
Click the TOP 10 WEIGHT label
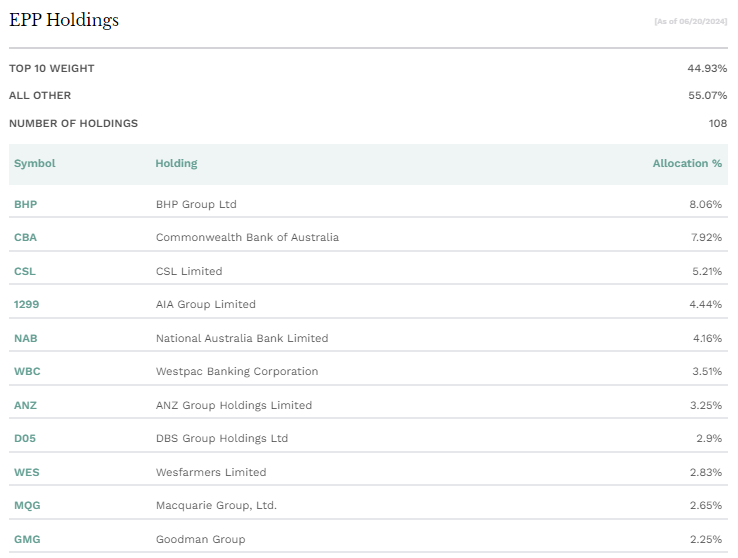(52, 68)
